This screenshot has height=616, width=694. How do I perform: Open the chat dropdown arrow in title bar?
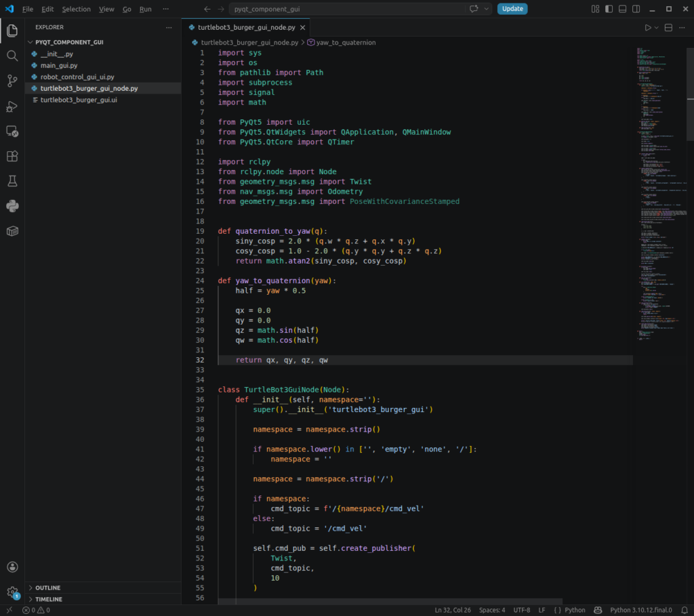click(486, 9)
